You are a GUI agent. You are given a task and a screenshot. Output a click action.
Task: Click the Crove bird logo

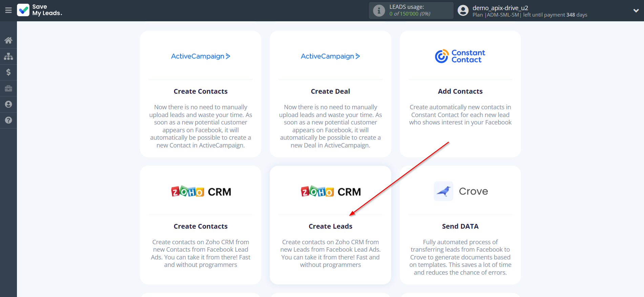[x=443, y=191]
